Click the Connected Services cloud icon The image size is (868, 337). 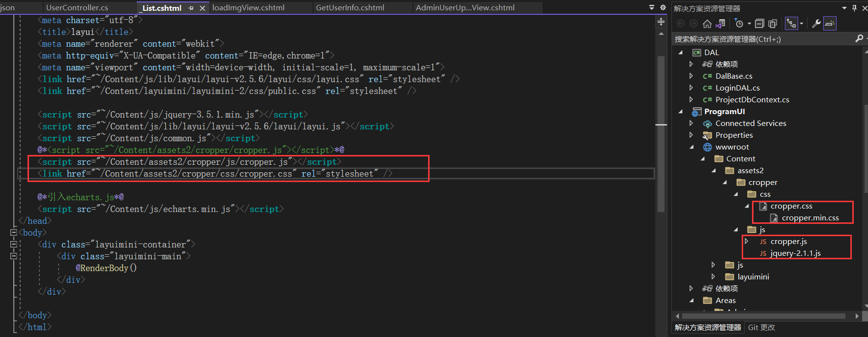tap(707, 123)
